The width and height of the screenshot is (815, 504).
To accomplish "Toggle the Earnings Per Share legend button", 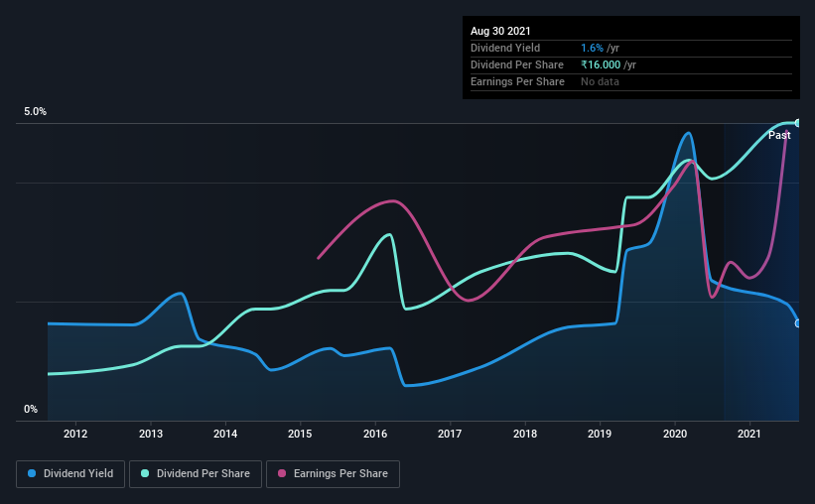I will [333, 474].
